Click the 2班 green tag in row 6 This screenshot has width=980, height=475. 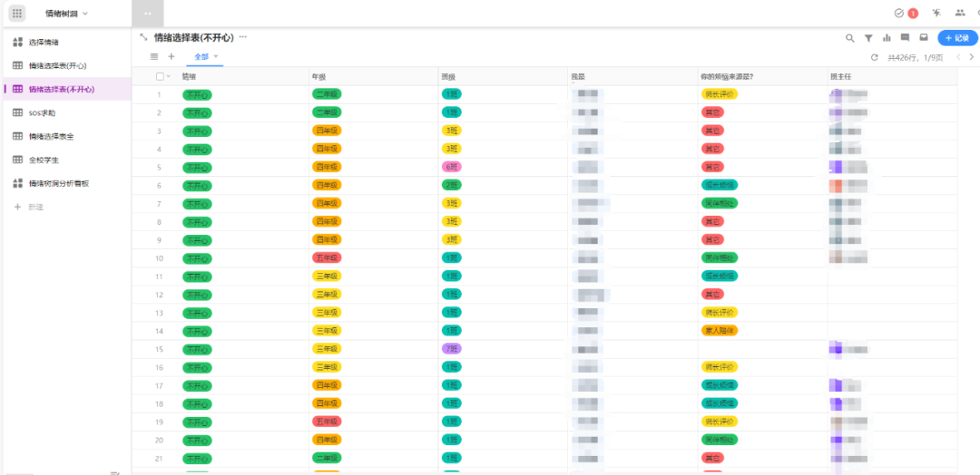(451, 186)
